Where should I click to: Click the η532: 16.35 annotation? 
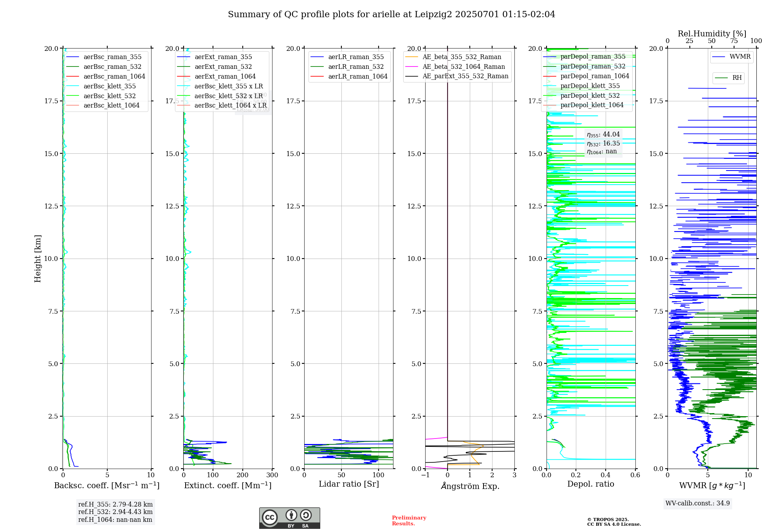coord(603,144)
